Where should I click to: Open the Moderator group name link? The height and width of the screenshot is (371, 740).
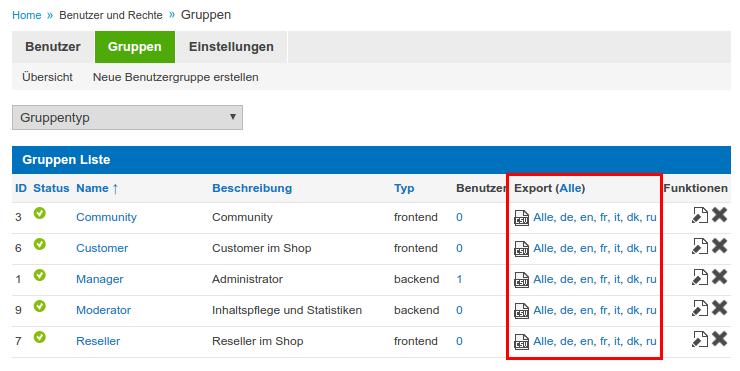click(x=103, y=310)
